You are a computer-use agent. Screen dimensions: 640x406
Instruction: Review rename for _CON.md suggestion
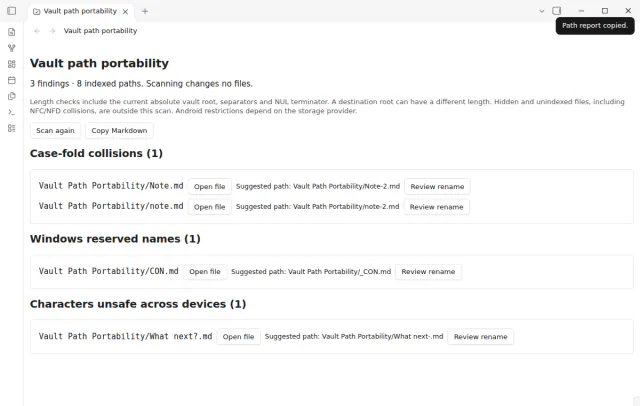point(428,272)
